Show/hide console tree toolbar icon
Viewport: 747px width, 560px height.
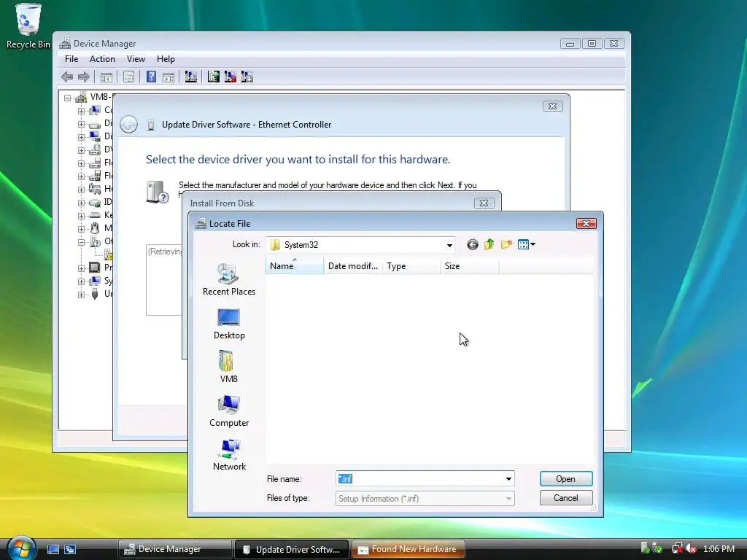(107, 77)
